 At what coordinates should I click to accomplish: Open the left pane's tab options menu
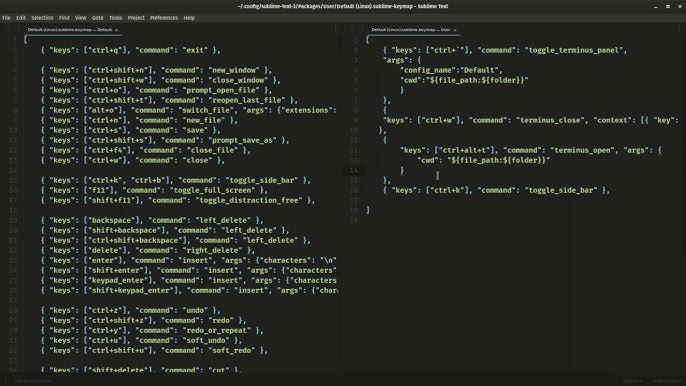coord(336,29)
